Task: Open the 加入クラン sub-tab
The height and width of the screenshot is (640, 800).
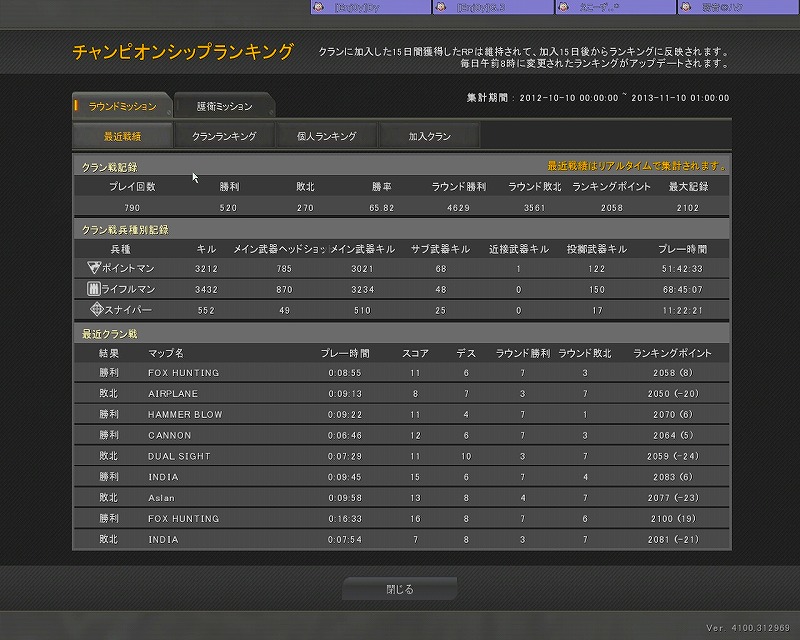Action: (429, 135)
